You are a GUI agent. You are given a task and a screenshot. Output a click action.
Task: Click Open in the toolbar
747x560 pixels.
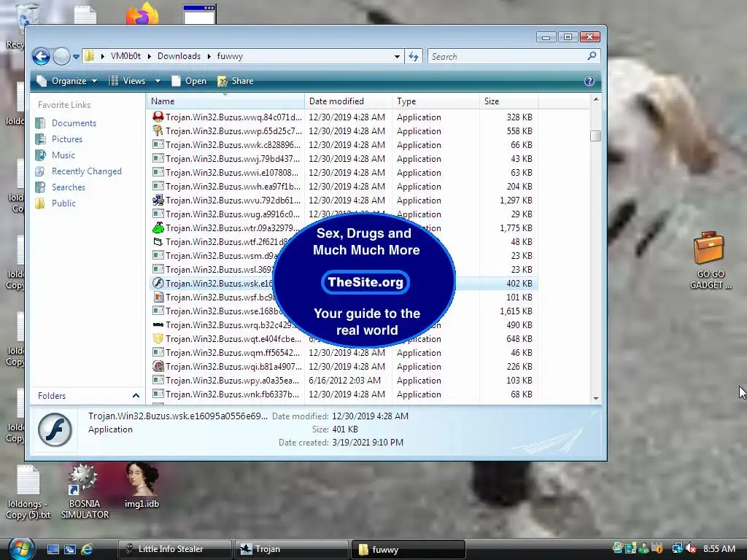(x=189, y=81)
